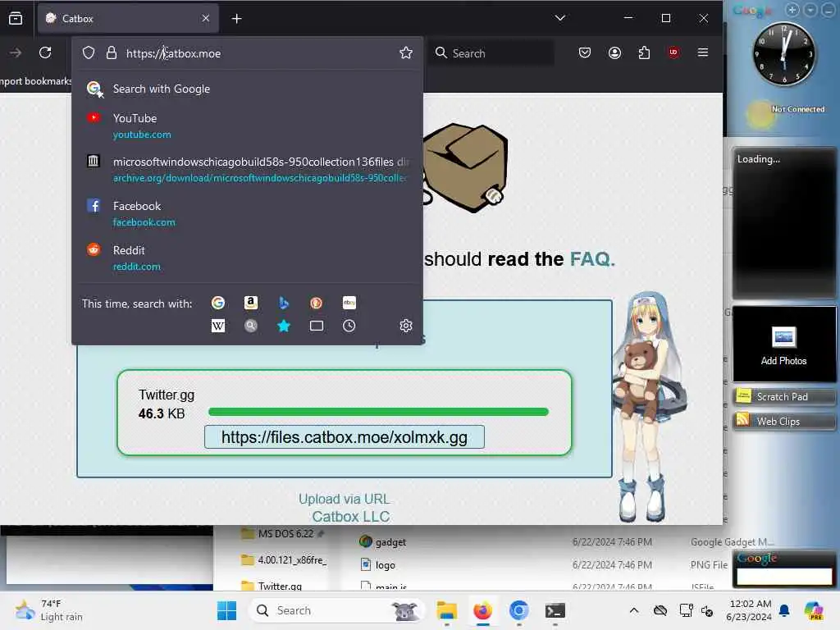The width and height of the screenshot is (840, 630).
Task: Click the Firefox toolbar Search box
Action: click(491, 53)
